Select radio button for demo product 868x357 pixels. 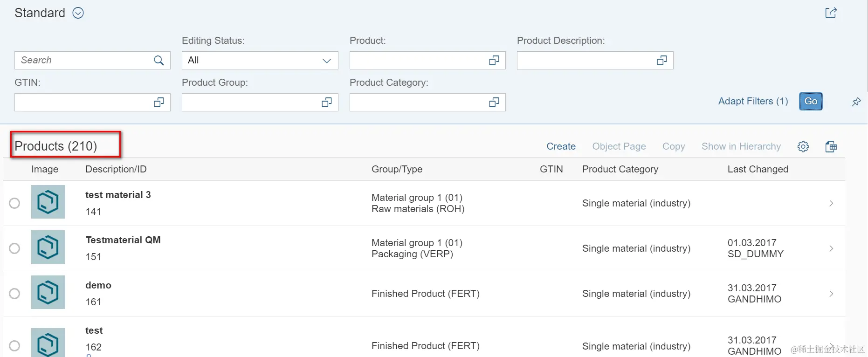[x=14, y=294]
